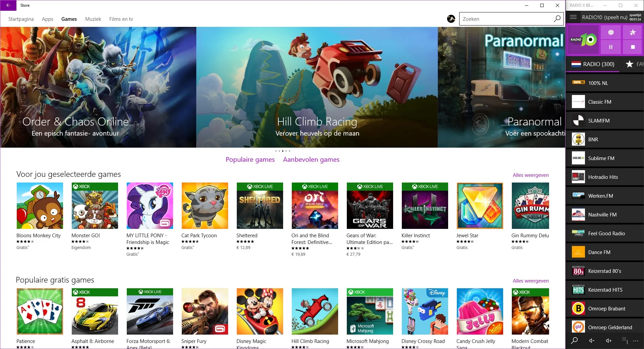Open the station website globe icon
The height and width of the screenshot is (349, 644).
611,32
